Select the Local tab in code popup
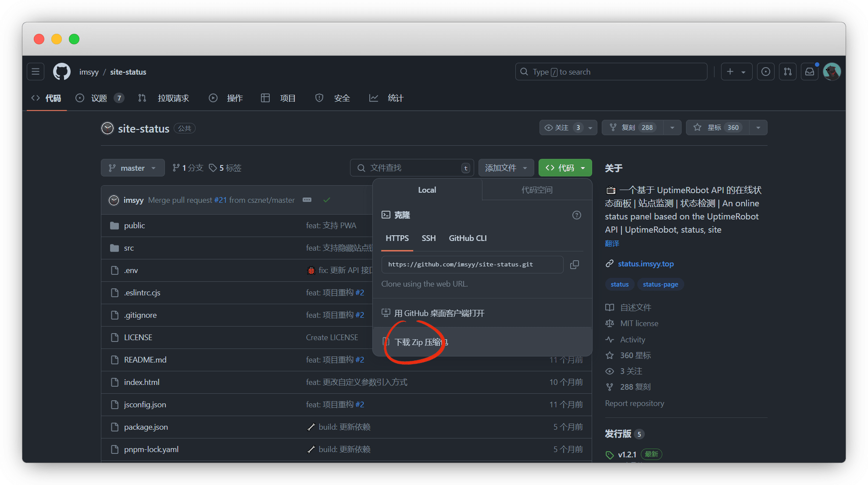Viewport: 868px width, 485px height. (x=427, y=190)
